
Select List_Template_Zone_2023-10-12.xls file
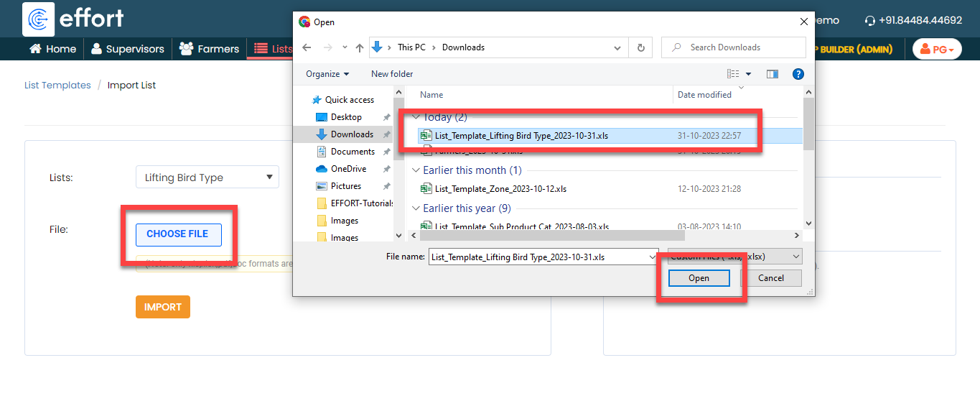click(500, 189)
